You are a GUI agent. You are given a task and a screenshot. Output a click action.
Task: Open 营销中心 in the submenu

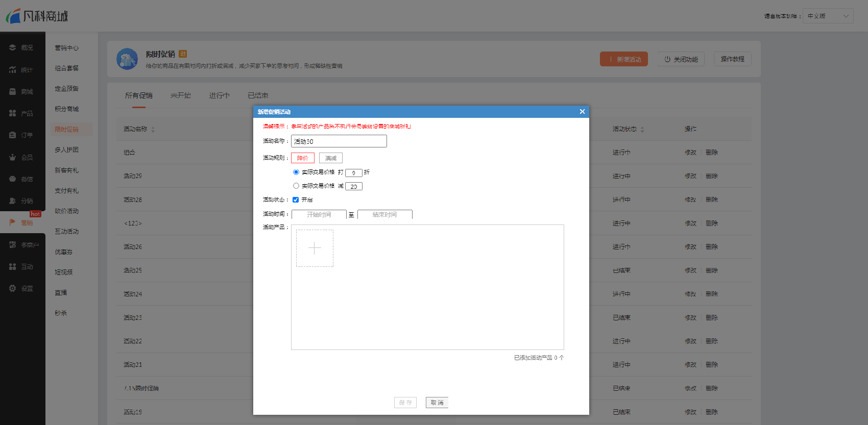(67, 47)
